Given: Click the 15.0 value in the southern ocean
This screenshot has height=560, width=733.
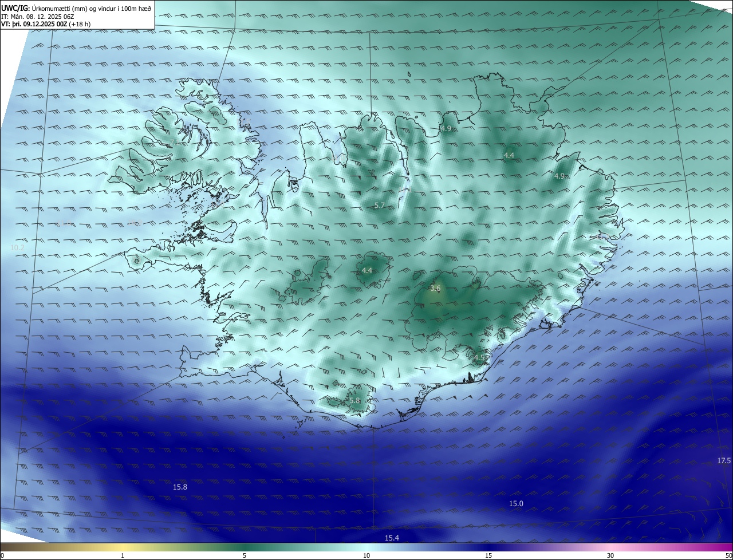Looking at the screenshot, I should click(x=516, y=503).
